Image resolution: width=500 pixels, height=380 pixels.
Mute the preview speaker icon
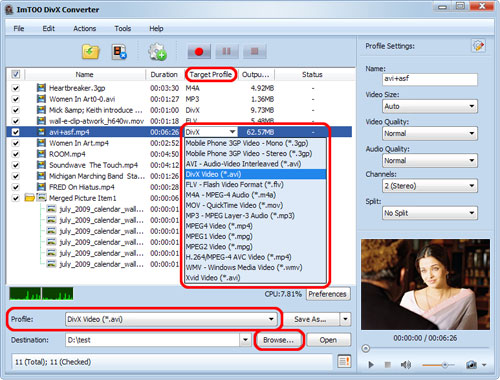click(x=405, y=365)
